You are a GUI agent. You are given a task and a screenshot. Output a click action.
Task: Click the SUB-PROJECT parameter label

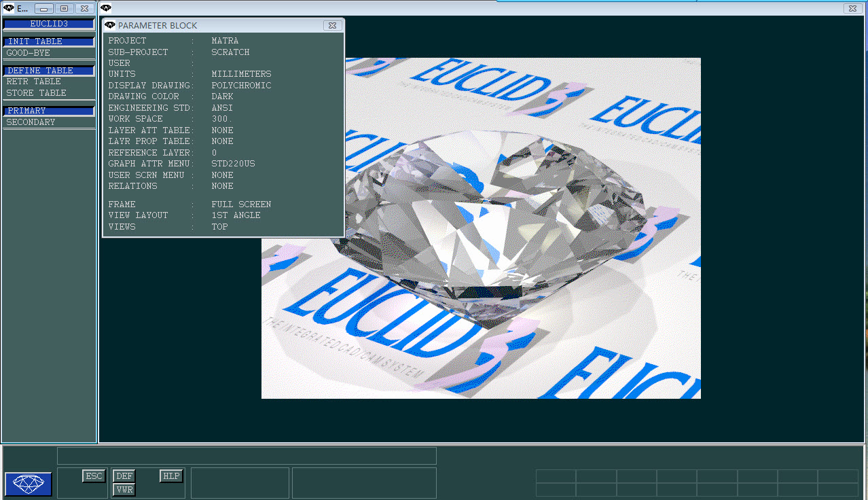click(139, 52)
